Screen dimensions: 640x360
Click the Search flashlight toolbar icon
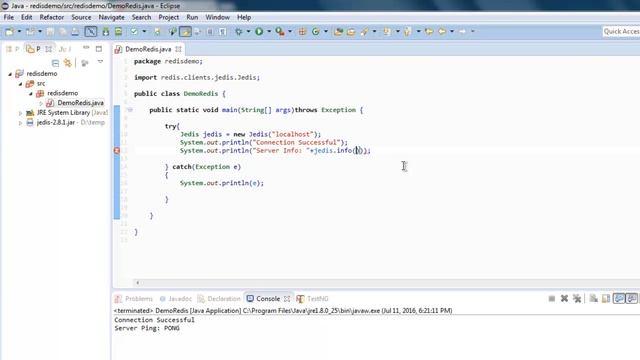click(364, 31)
